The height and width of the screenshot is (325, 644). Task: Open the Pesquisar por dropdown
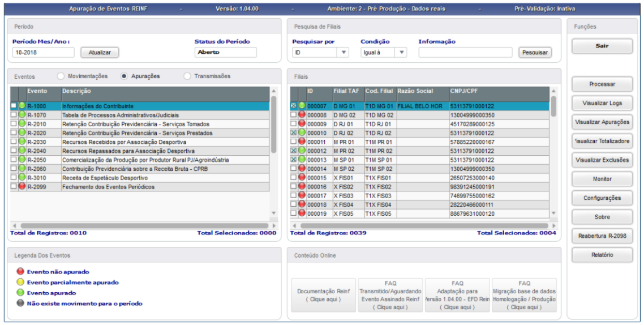pyautogui.click(x=344, y=53)
